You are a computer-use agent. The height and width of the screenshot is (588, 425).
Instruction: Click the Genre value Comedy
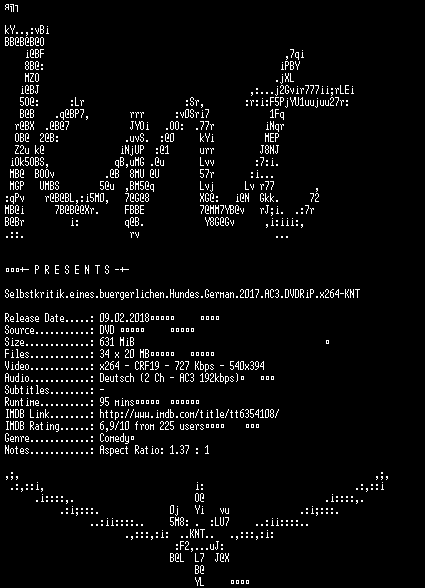tap(114, 438)
